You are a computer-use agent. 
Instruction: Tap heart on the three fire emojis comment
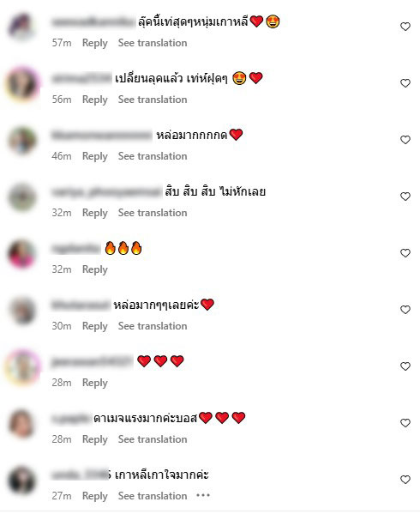(x=405, y=253)
